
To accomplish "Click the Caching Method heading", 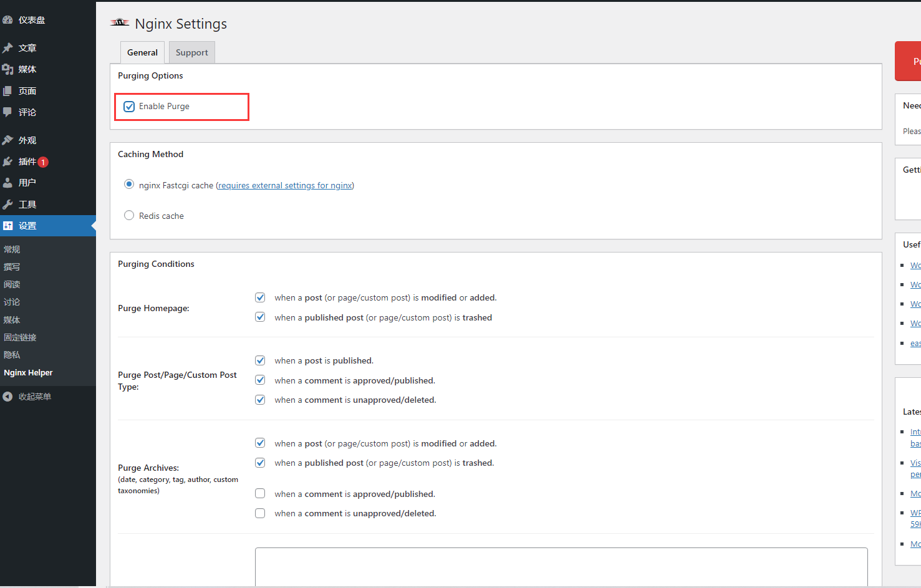I will [x=150, y=154].
